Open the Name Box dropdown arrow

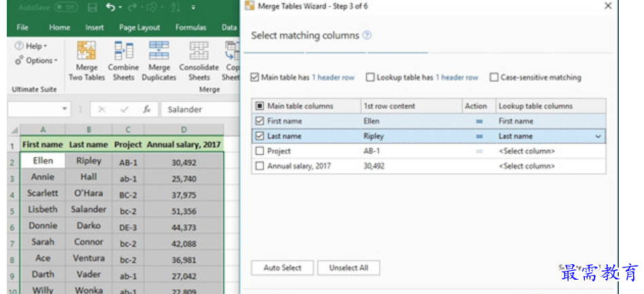64,109
